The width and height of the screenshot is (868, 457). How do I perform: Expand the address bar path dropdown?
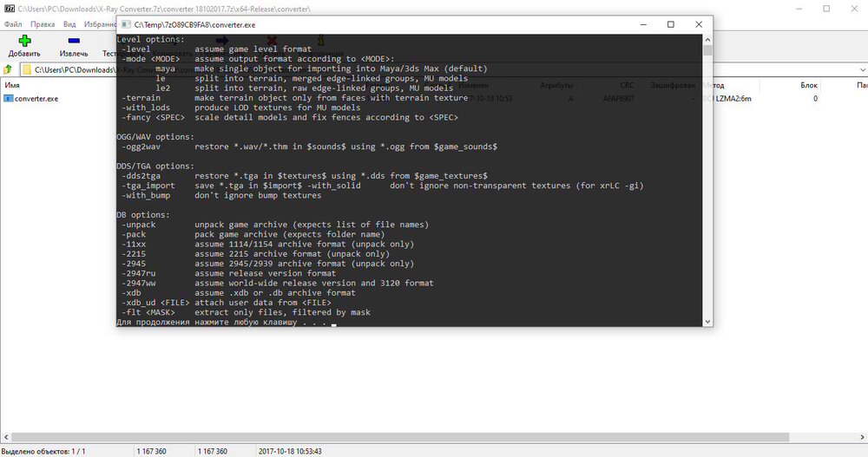863,69
